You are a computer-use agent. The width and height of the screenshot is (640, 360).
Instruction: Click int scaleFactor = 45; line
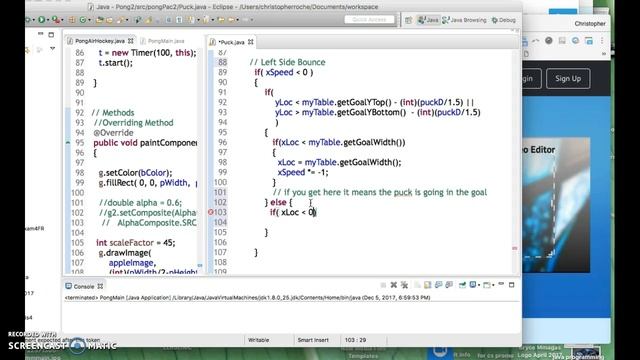pyautogui.click(x=136, y=243)
